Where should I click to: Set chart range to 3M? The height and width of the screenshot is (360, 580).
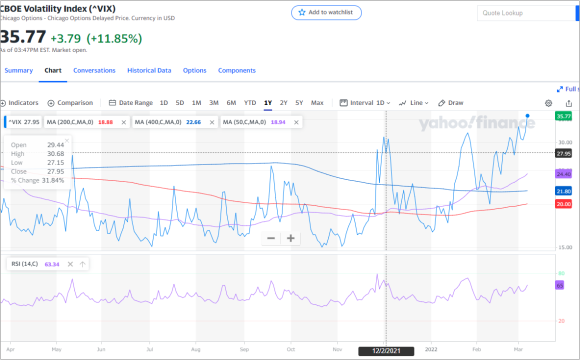click(x=214, y=103)
